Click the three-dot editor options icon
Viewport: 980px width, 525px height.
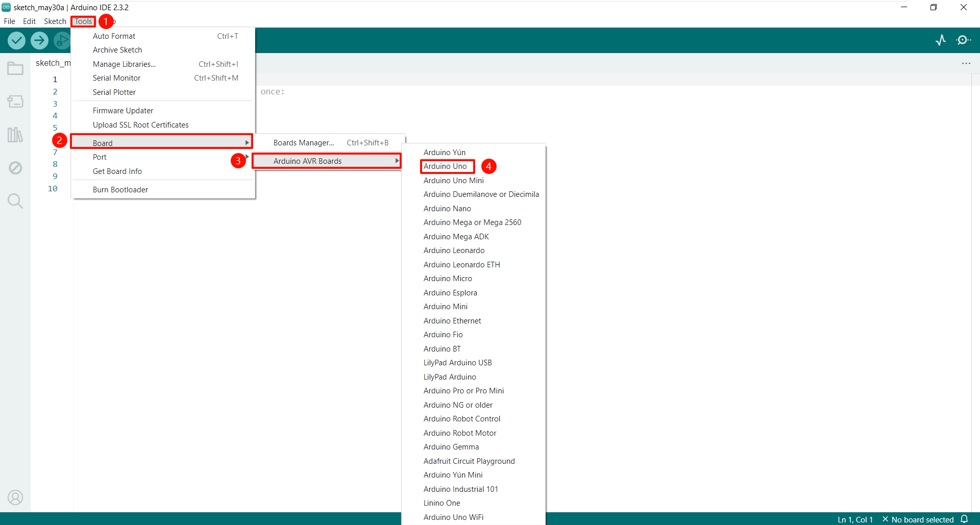(x=966, y=63)
